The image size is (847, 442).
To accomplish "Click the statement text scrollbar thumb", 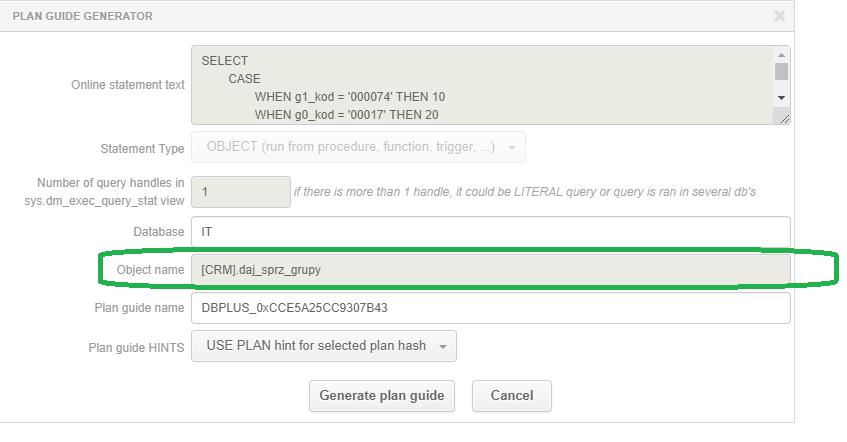I will pos(781,71).
